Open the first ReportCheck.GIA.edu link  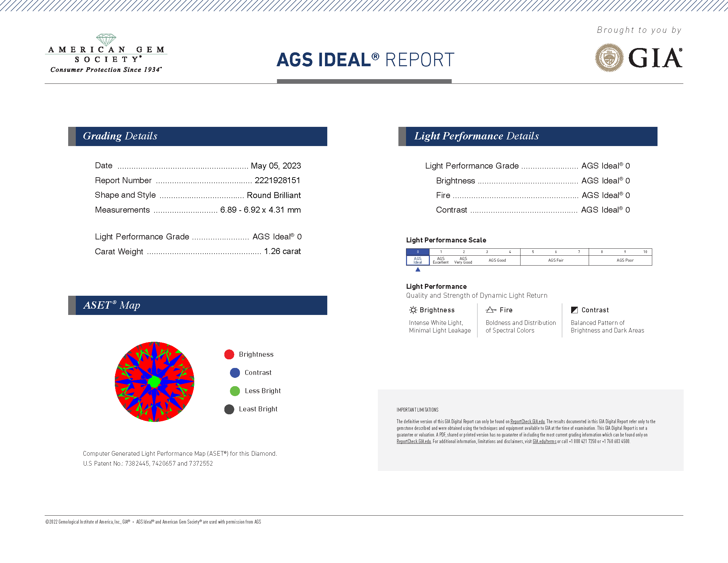[x=527, y=422]
